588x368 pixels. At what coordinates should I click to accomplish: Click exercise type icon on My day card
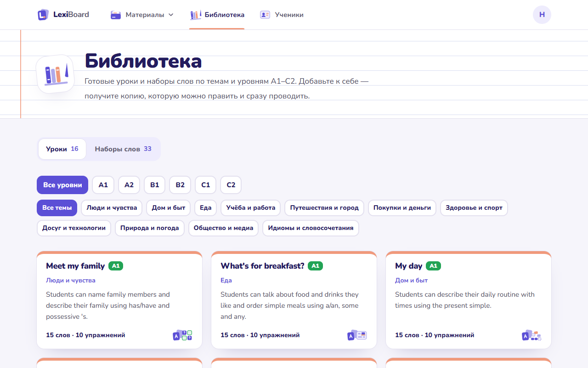click(531, 335)
